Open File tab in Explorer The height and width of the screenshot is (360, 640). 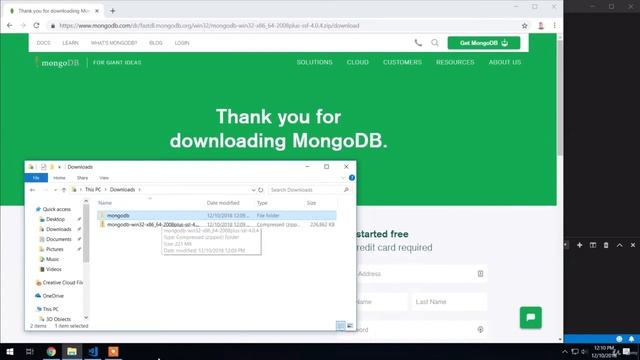pyautogui.click(x=36, y=178)
